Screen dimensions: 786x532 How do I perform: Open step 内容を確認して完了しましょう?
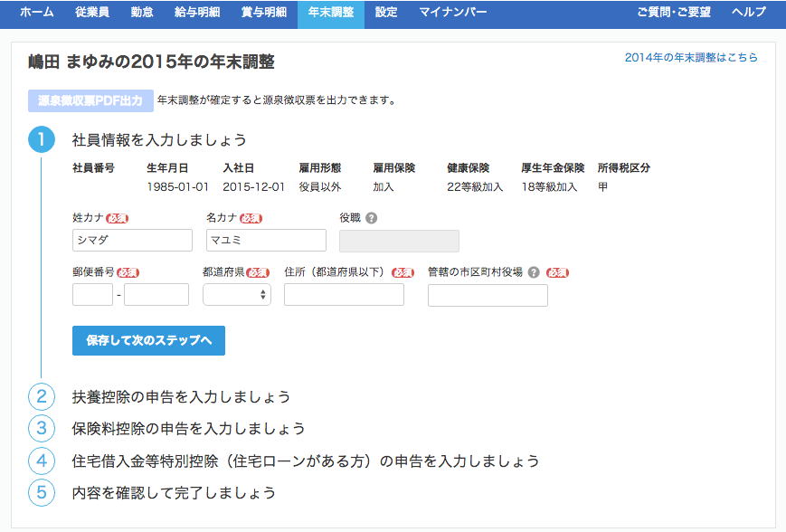pyautogui.click(x=174, y=492)
